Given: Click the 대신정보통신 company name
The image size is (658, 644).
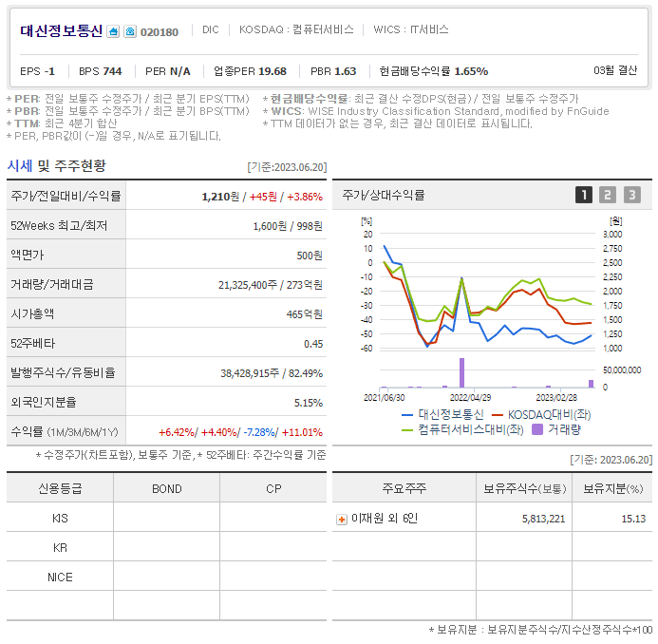Looking at the screenshot, I should 62,31.
